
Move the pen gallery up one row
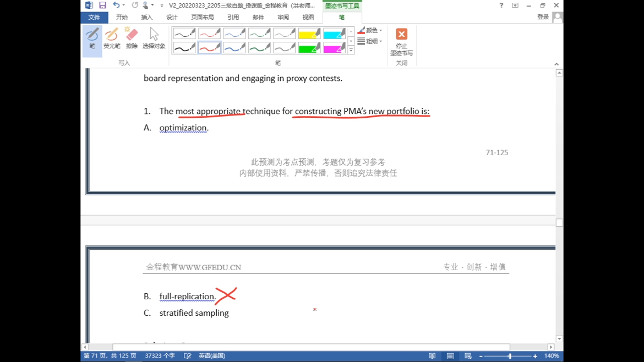coord(351,32)
